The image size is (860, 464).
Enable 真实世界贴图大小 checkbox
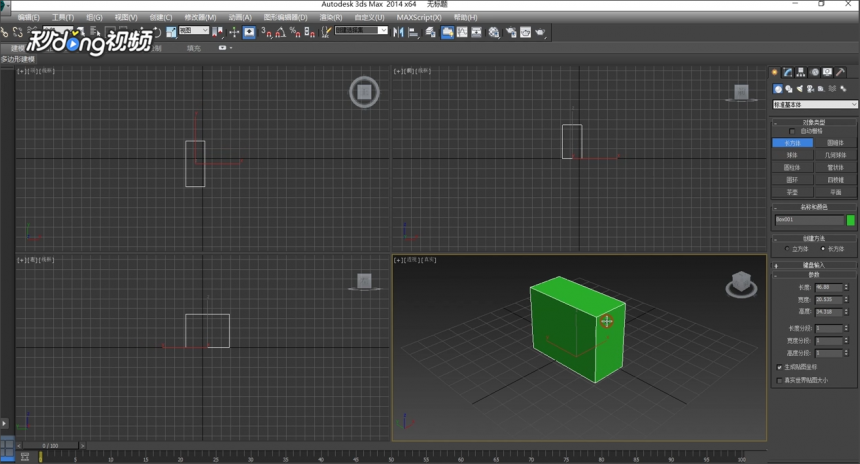tap(779, 380)
